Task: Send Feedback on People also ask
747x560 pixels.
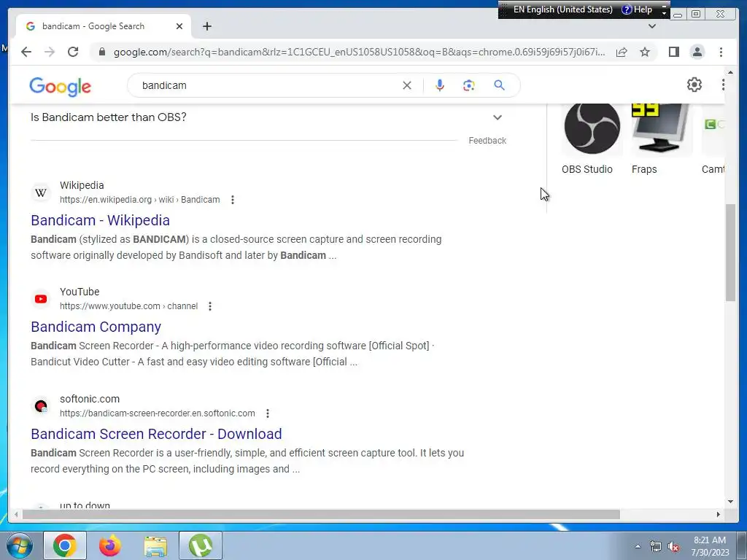Action: (x=487, y=141)
